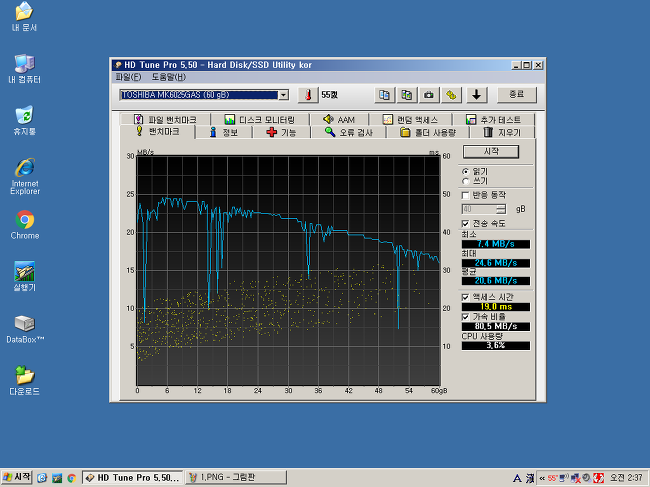Switch to the 랜덤 액세스 tab

[410, 120]
